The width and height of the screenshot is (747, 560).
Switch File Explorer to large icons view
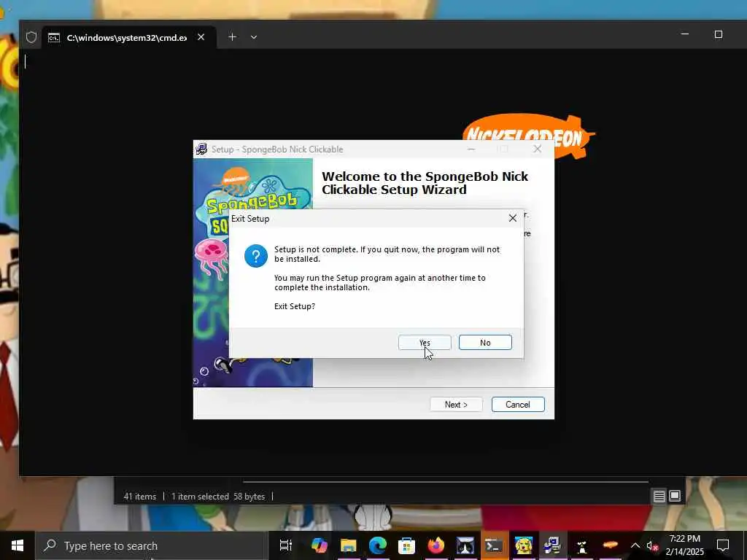(x=675, y=496)
